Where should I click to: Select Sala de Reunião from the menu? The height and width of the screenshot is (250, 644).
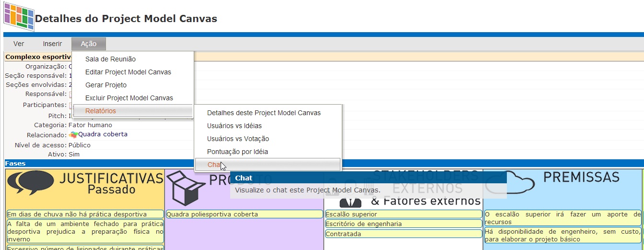[x=133, y=59]
